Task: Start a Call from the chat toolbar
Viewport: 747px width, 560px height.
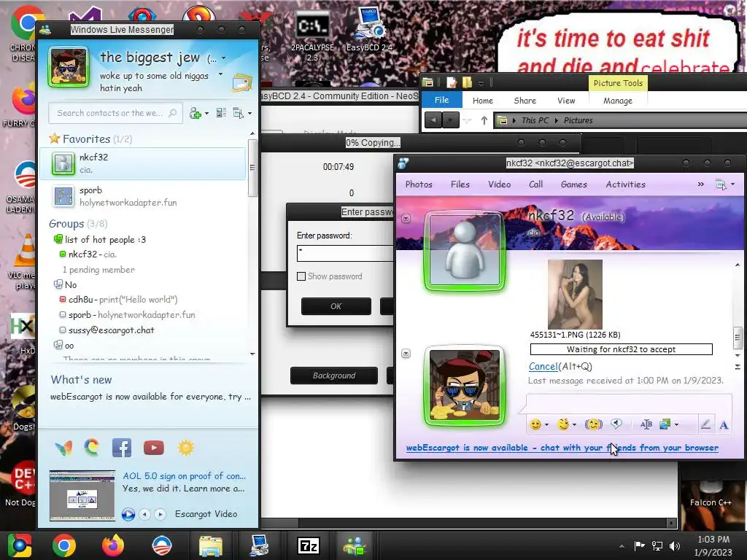Action: [x=535, y=184]
